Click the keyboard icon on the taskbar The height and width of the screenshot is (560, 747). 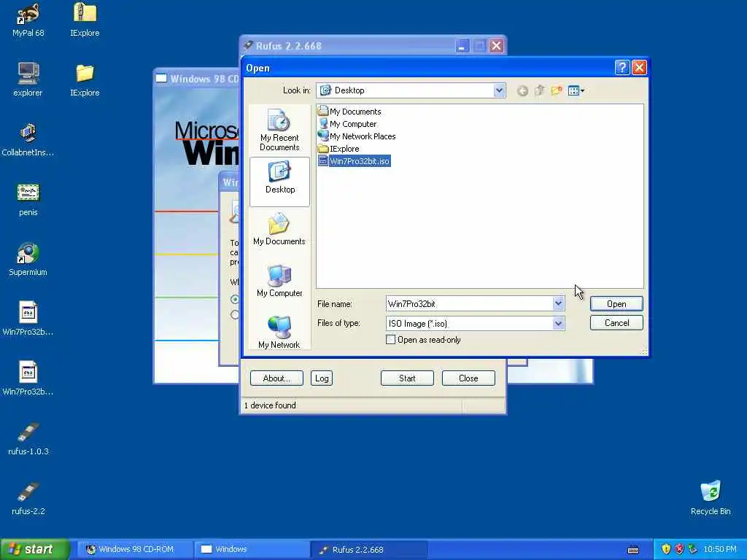pyautogui.click(x=633, y=550)
